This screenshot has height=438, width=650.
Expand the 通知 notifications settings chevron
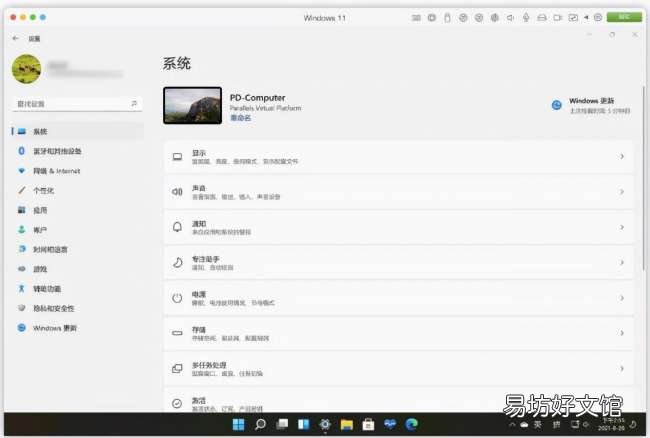pyautogui.click(x=622, y=227)
